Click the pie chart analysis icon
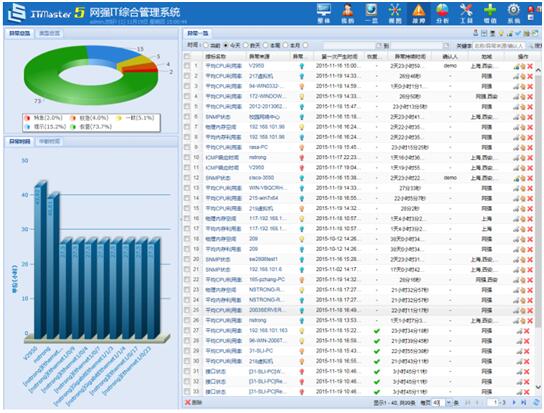Image resolution: width=544 pixels, height=413 pixels. click(x=442, y=13)
